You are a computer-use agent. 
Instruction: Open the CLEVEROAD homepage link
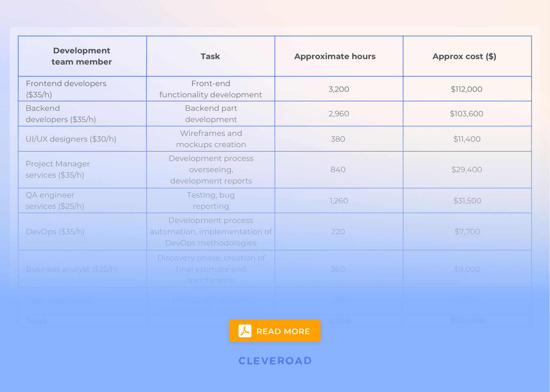coord(275,361)
